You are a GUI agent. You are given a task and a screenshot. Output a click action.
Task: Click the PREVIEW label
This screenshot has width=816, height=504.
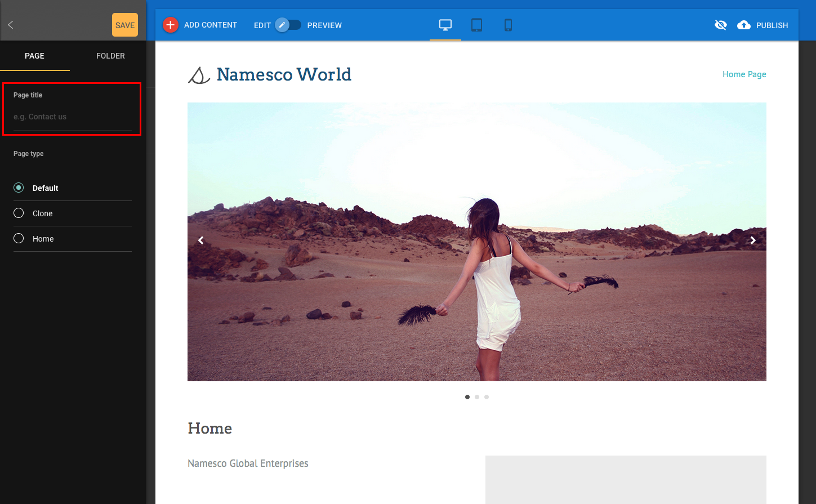click(x=324, y=25)
